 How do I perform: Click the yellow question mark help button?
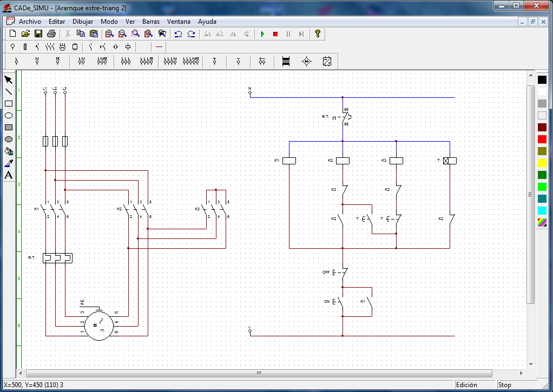[x=318, y=34]
